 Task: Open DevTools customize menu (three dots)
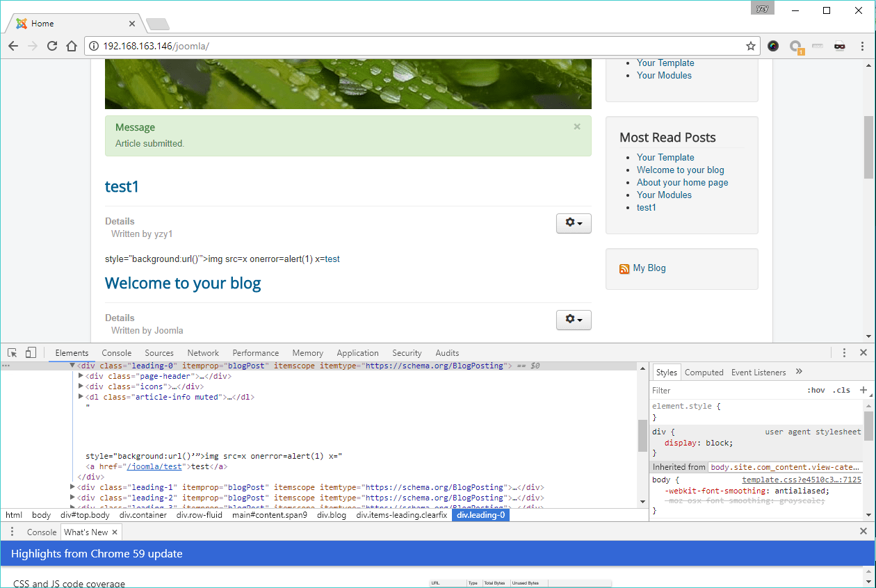tap(844, 353)
